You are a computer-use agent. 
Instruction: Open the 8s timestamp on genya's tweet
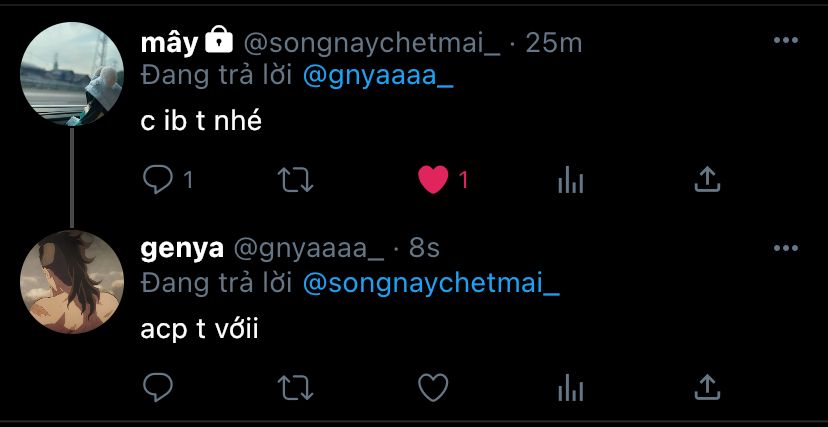pyautogui.click(x=424, y=248)
